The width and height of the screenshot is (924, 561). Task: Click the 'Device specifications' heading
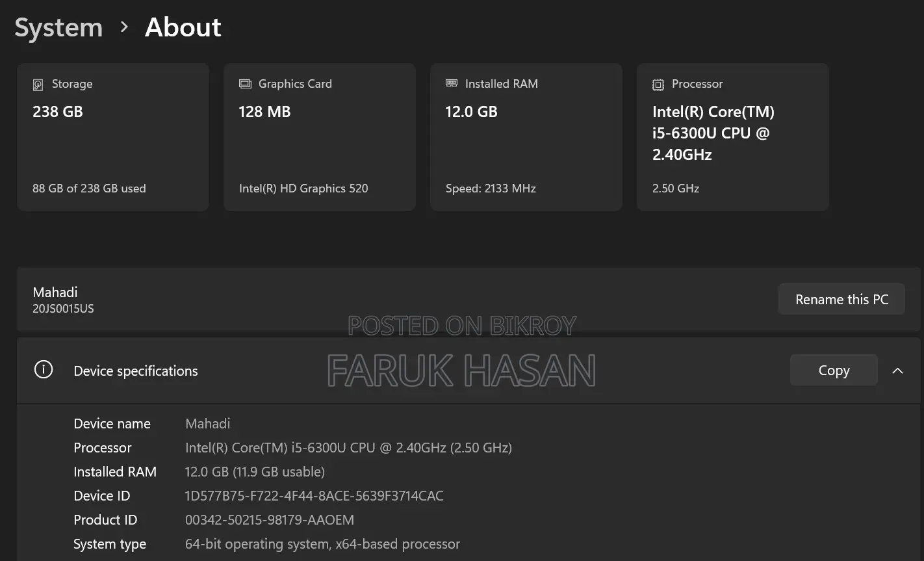136,371
